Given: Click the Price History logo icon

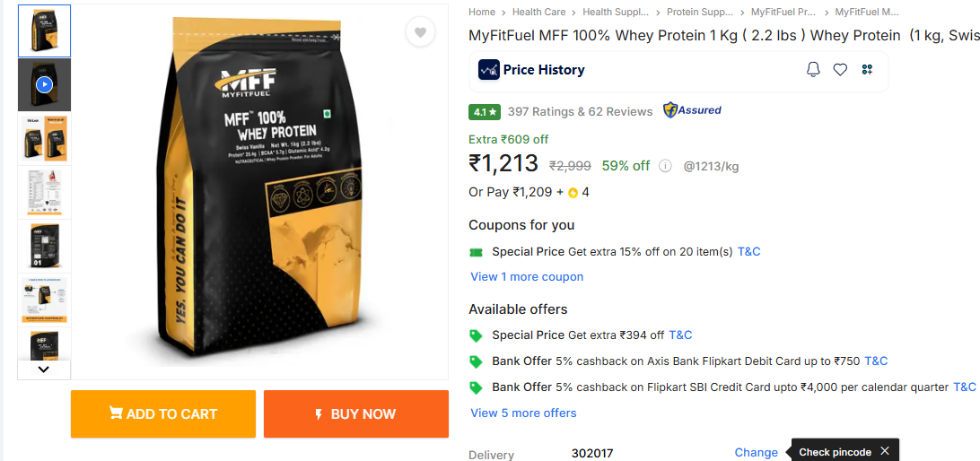Looking at the screenshot, I should pyautogui.click(x=489, y=70).
